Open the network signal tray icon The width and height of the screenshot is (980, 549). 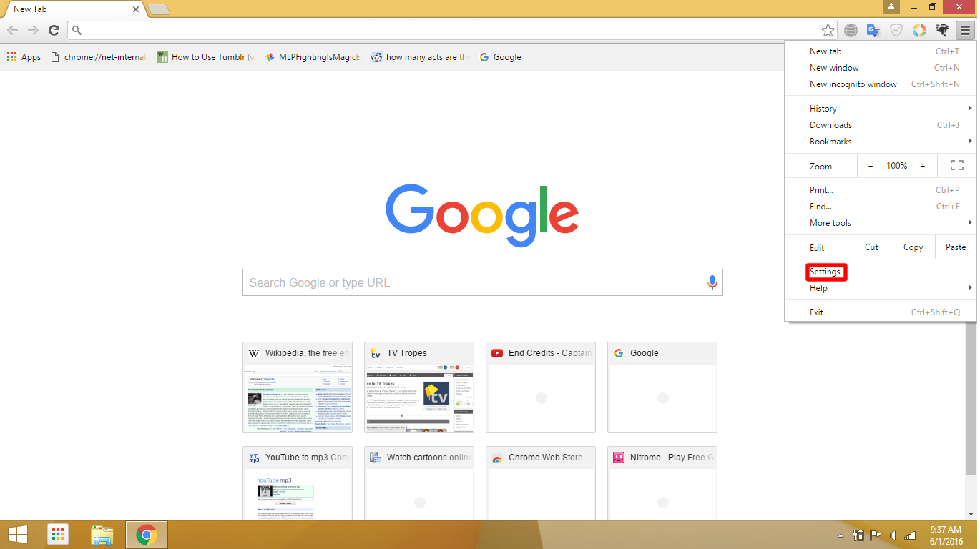click(910, 535)
